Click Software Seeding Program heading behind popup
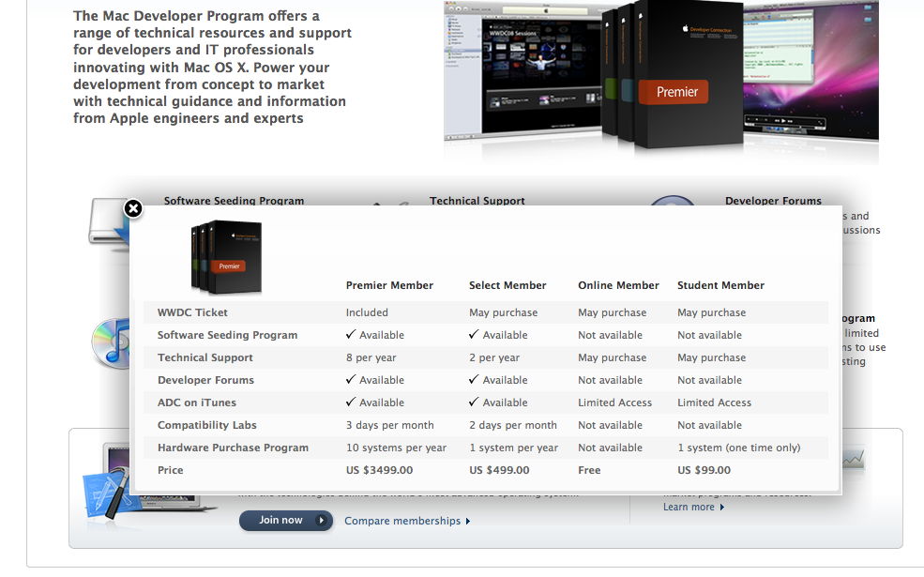This screenshot has height=577, width=924. pyautogui.click(x=234, y=201)
